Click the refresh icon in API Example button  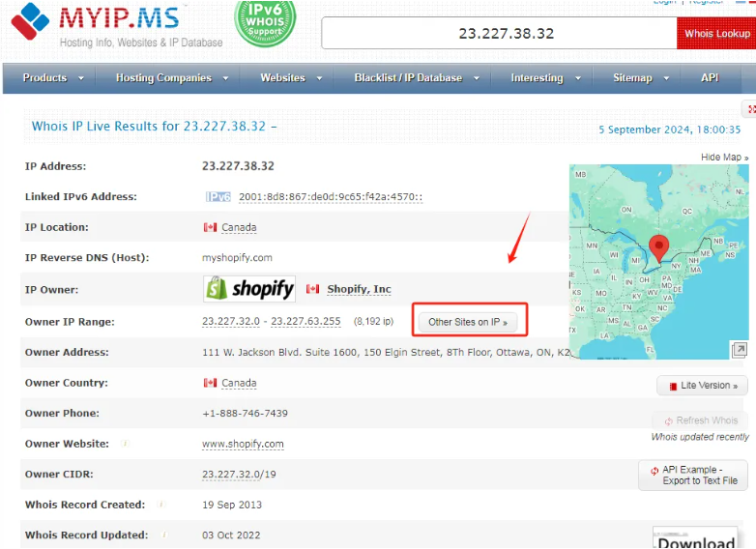pos(654,471)
